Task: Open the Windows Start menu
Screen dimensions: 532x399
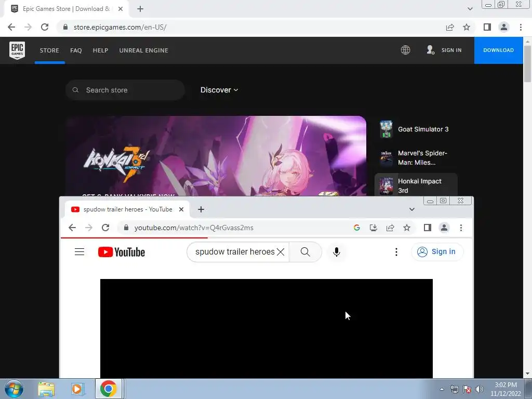Action: (14, 389)
